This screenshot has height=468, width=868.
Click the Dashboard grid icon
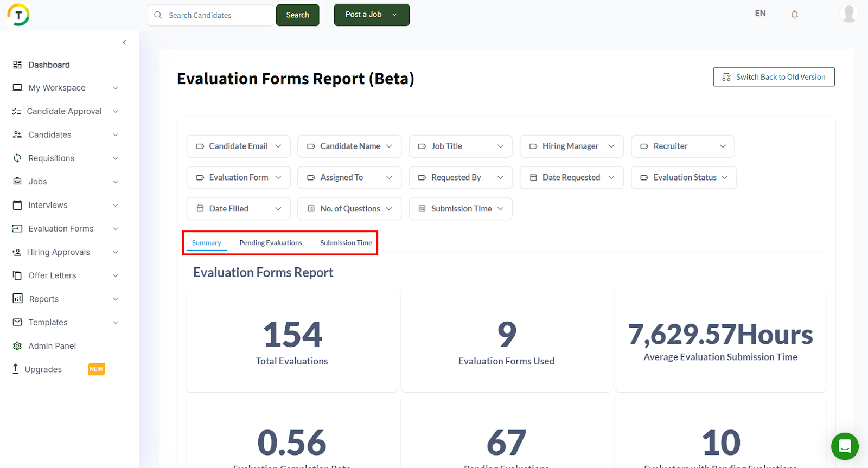[17, 65]
